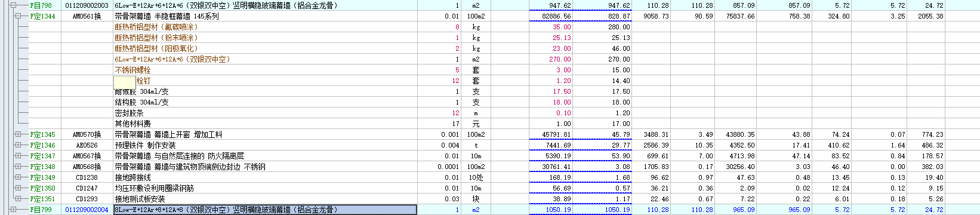
Task: Click value 75837.66
Action: tap(740, 16)
